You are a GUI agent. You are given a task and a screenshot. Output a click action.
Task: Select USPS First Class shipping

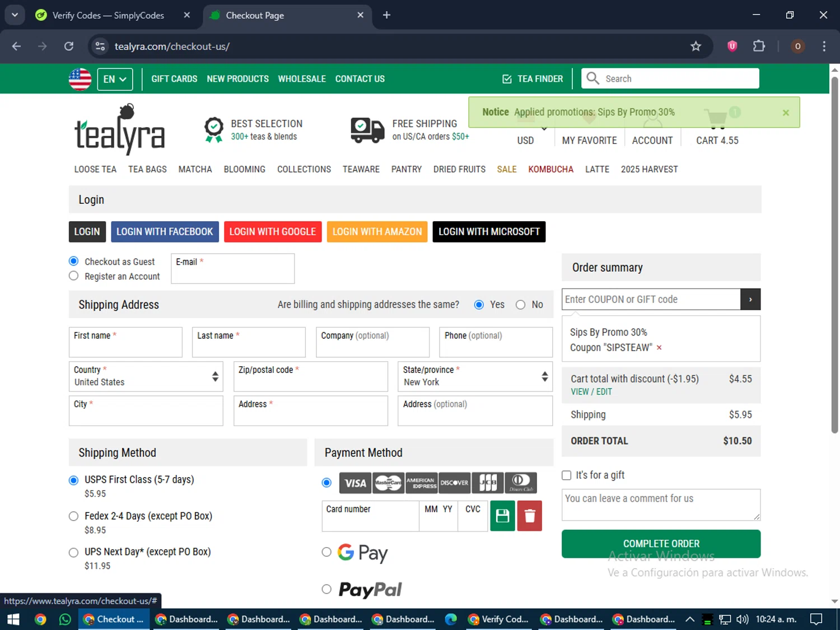[73, 480]
